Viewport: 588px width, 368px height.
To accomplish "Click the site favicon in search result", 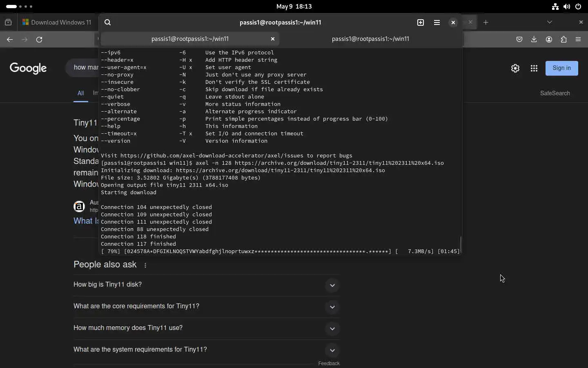I will (x=79, y=206).
